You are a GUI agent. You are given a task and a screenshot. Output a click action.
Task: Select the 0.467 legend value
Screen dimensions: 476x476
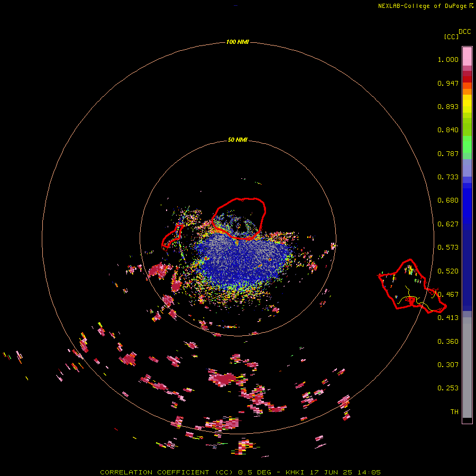(x=448, y=295)
